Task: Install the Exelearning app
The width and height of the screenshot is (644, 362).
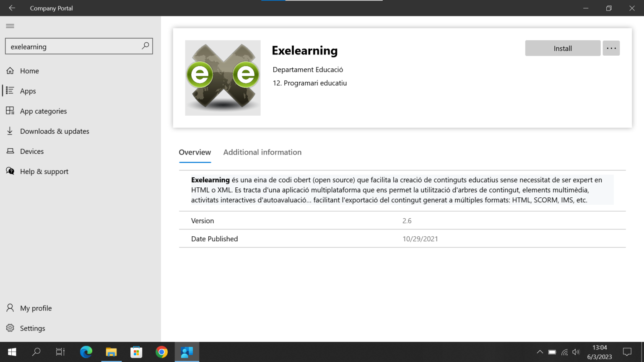Action: tap(562, 48)
